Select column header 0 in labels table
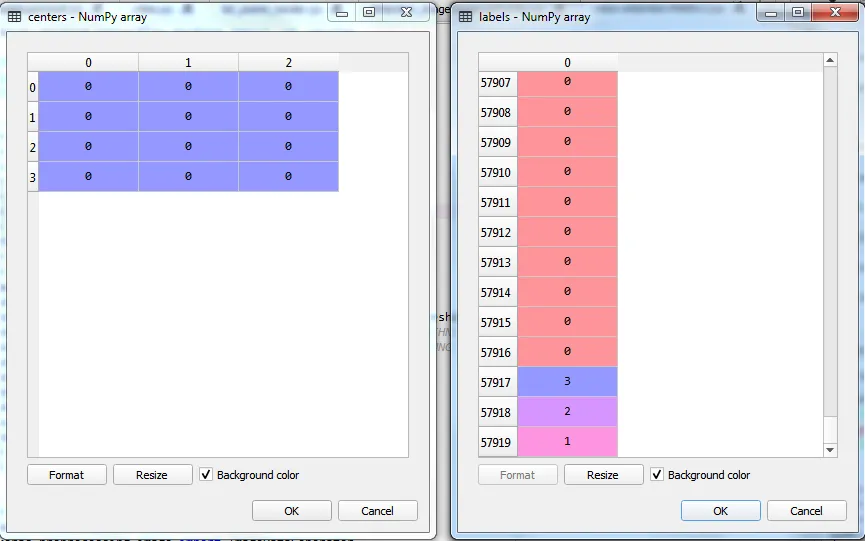Viewport: 865px width, 541px height. point(567,62)
